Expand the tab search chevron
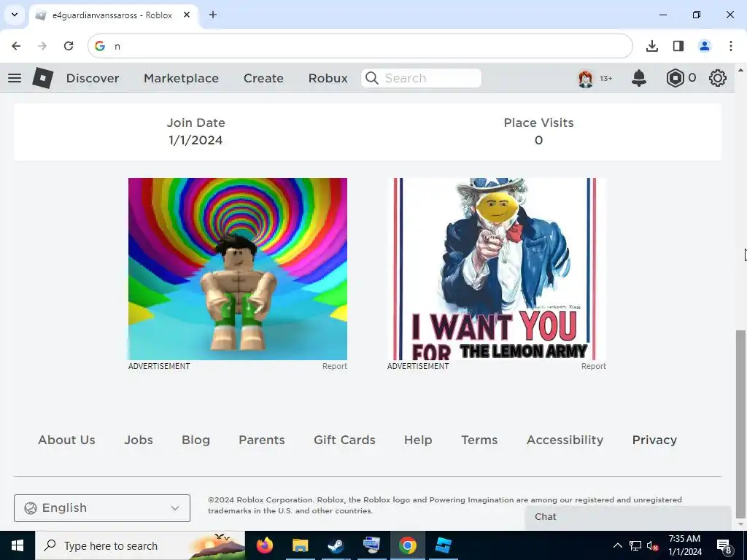The image size is (747, 560). coord(15,15)
